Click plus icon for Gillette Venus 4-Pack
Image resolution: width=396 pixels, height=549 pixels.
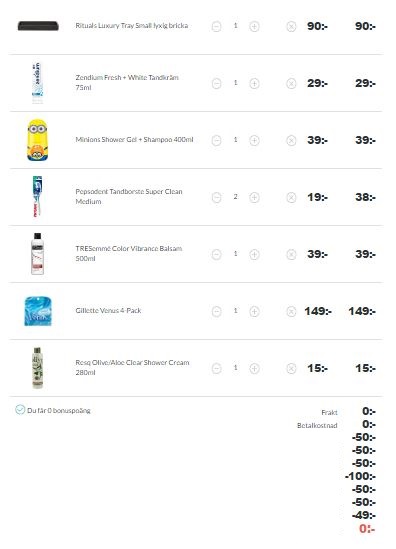click(x=254, y=312)
